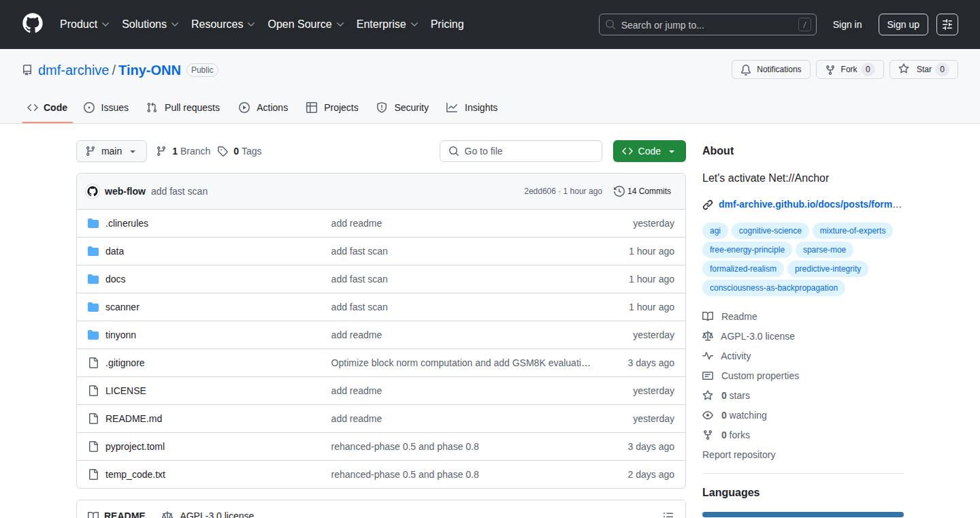980x518 pixels.
Task: Open the Pricing link
Action: [x=447, y=25]
